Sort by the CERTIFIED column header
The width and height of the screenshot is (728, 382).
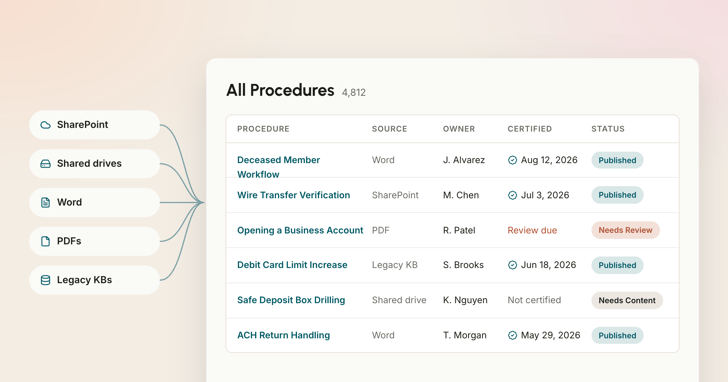tap(530, 129)
